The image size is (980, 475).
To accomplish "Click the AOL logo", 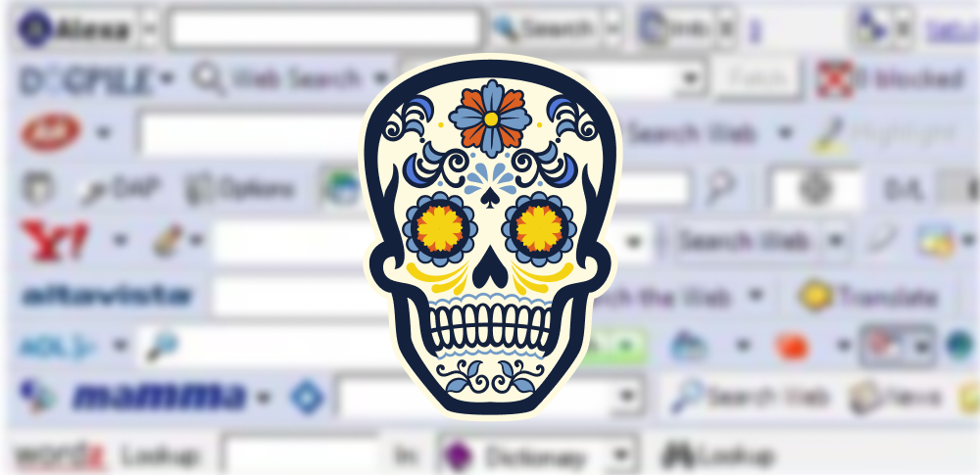I will [57, 347].
